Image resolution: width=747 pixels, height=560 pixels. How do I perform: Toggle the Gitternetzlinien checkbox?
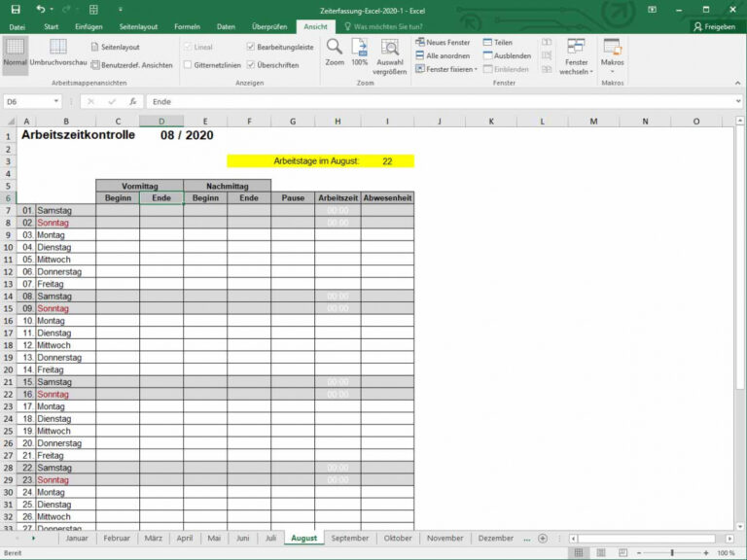tap(188, 65)
